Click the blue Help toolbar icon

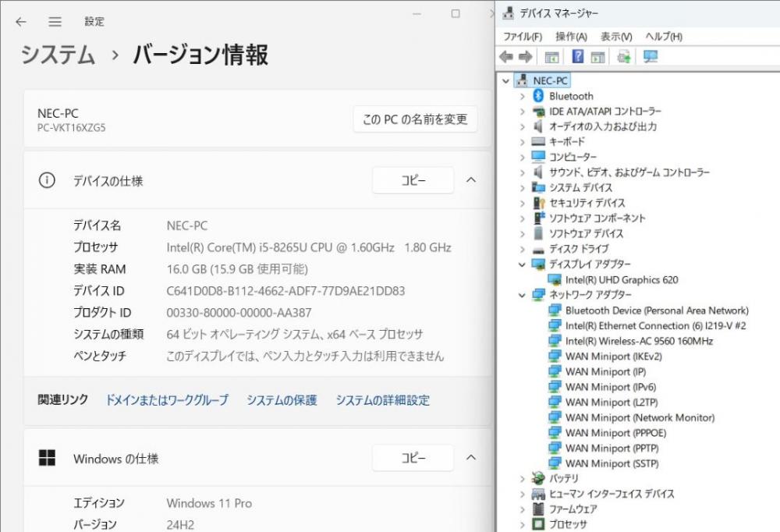pyautogui.click(x=577, y=56)
